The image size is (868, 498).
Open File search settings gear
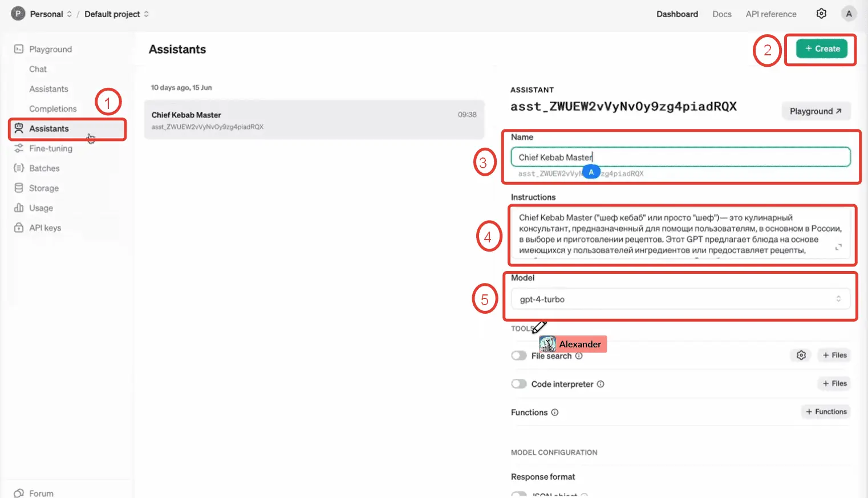coord(801,355)
